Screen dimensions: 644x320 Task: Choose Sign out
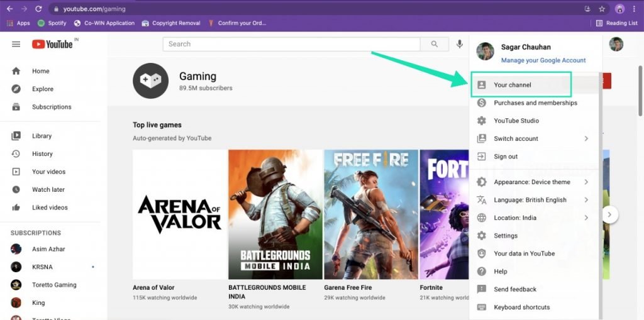(533, 157)
